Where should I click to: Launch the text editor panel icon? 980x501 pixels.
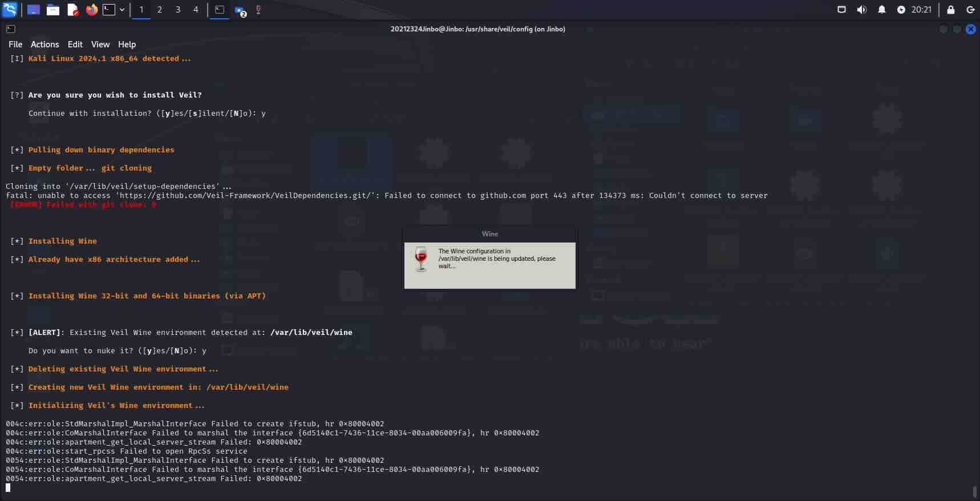point(72,10)
